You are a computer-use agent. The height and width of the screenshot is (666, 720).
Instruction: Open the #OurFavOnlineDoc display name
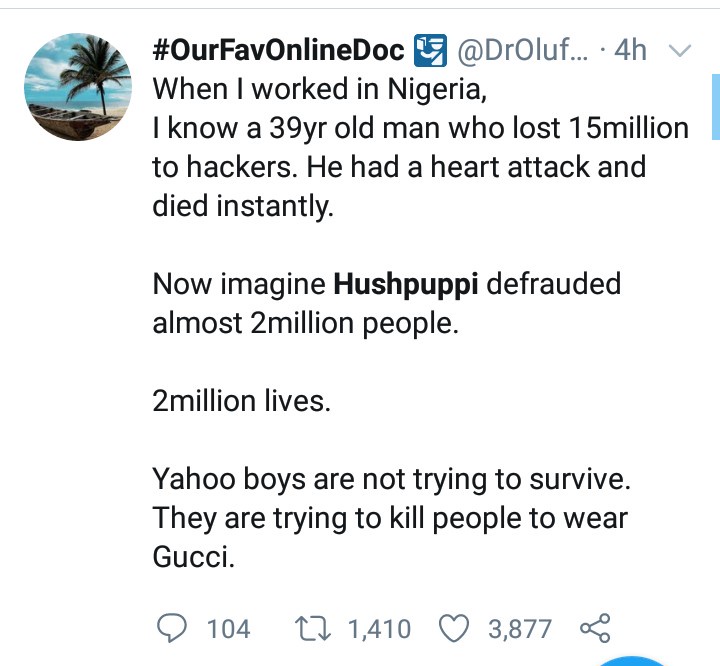pos(279,49)
